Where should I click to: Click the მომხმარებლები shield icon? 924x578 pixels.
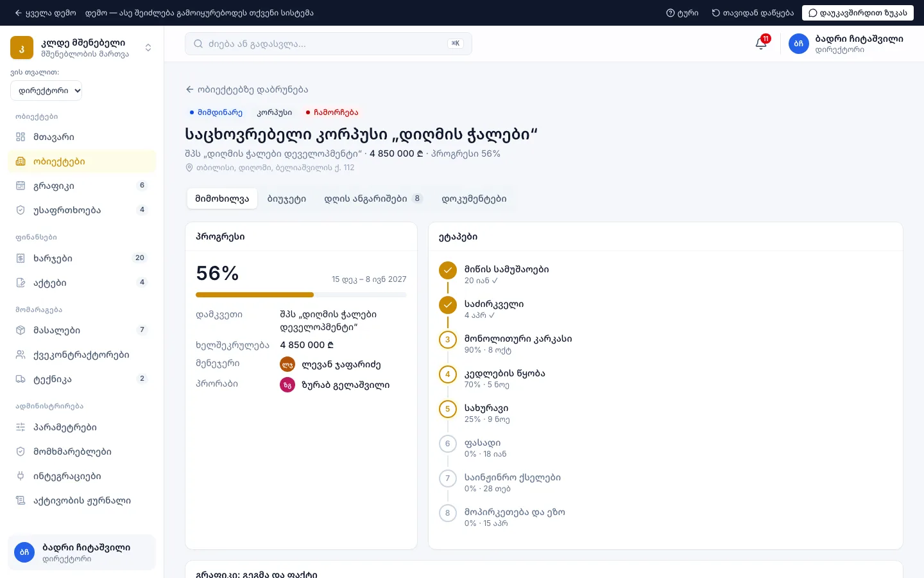pyautogui.click(x=21, y=451)
